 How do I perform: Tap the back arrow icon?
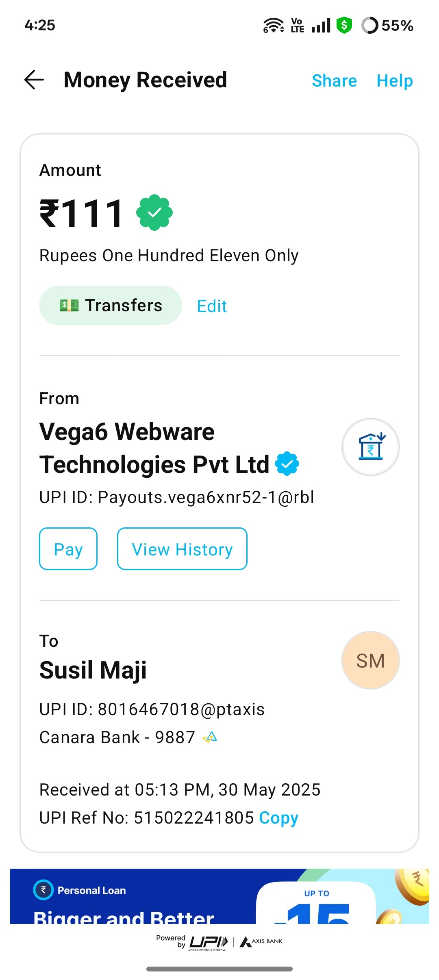tap(34, 80)
